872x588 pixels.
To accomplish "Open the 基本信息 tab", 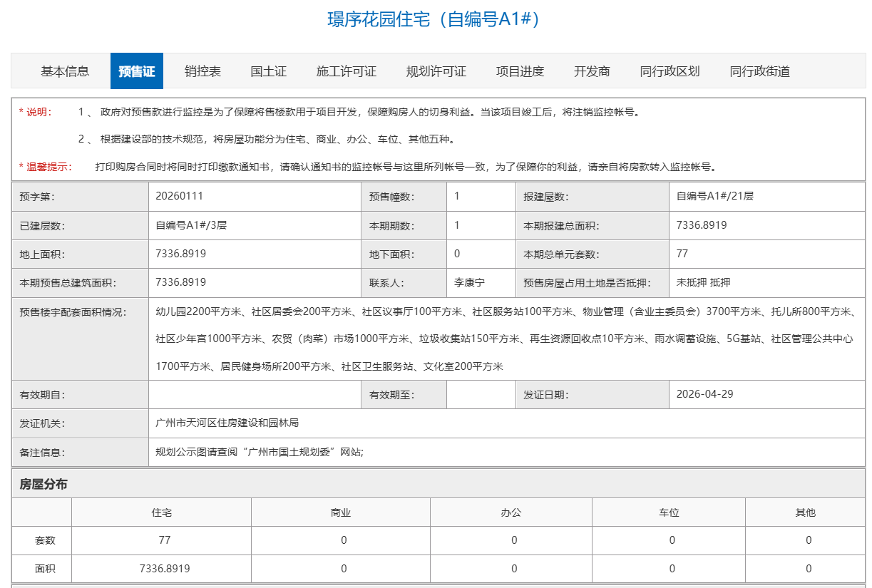I will 65,71.
